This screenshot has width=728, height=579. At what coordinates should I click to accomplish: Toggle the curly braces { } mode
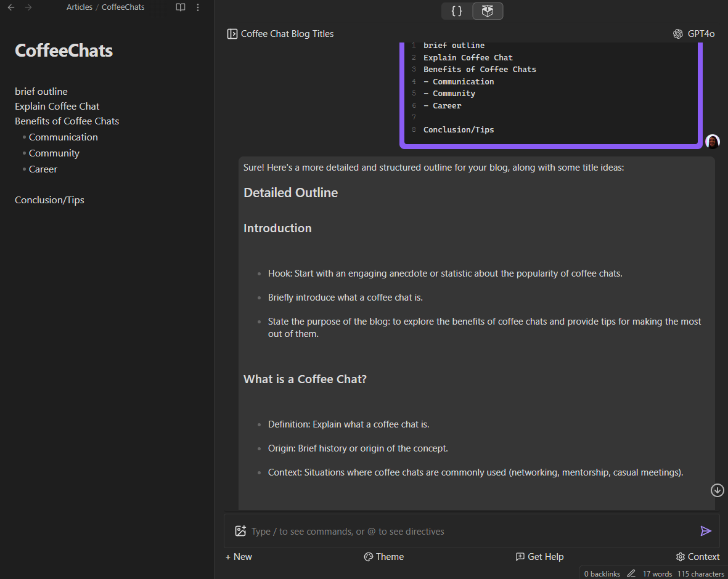pos(456,10)
